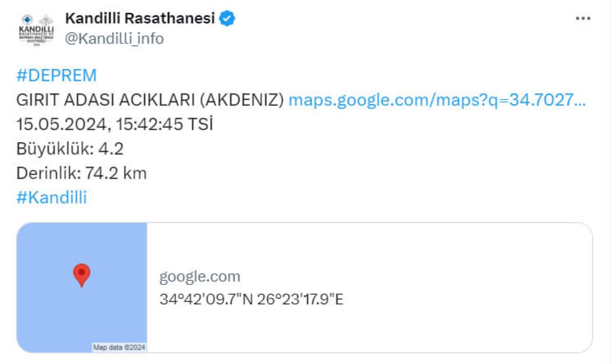Open the maps.google.com link in tweet
The image size is (613, 364).
tap(437, 100)
